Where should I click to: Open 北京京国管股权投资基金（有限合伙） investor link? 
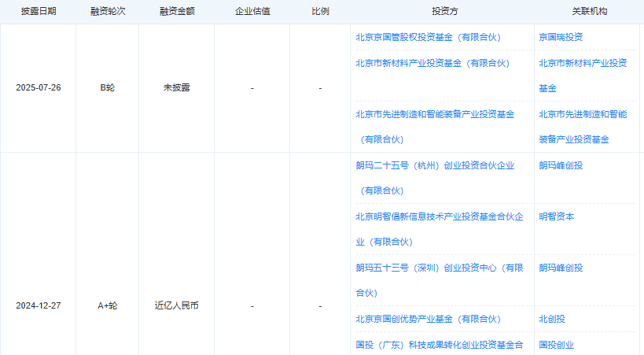pos(429,38)
